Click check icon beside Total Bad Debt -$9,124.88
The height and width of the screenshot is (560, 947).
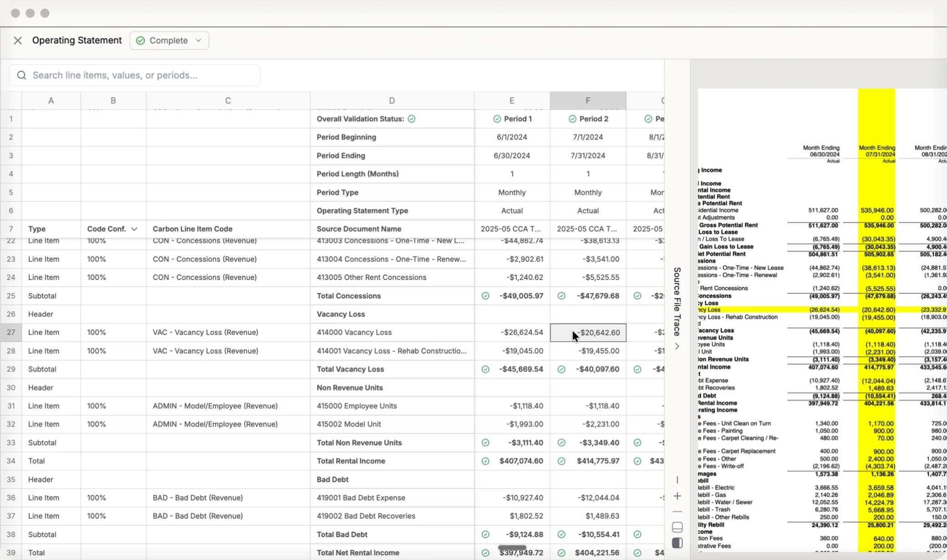click(x=485, y=535)
